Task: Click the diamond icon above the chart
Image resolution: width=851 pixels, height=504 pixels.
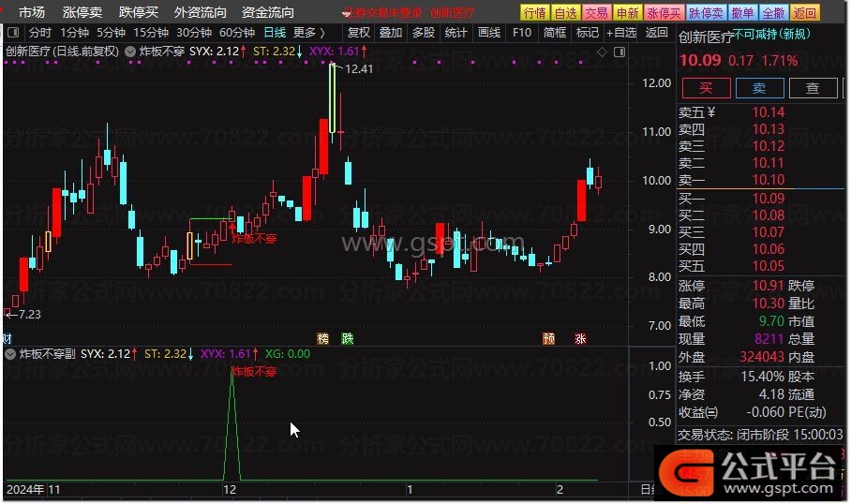Action: pos(602,52)
